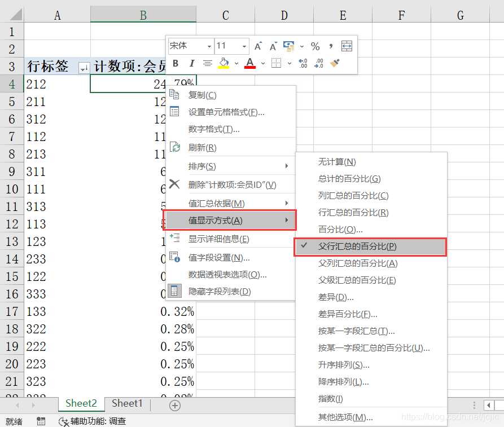This screenshot has height=427, width=504.
Task: Select 父列汇总的百分比(A)
Action: [371, 263]
